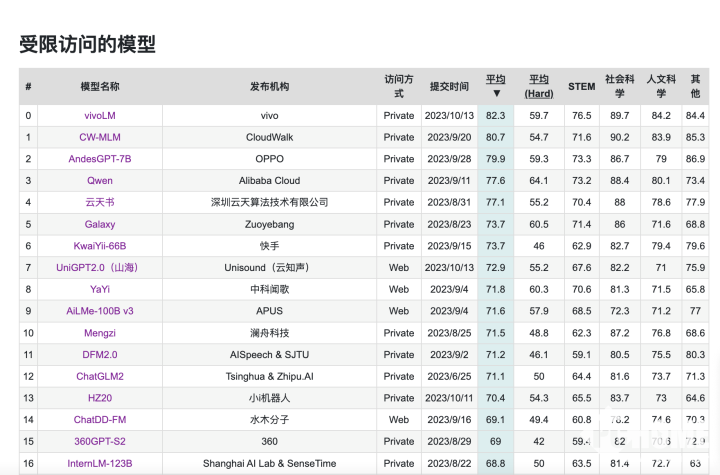Select the 澜舟科技 organization cell
This screenshot has width=720, height=475.
pyautogui.click(x=270, y=333)
